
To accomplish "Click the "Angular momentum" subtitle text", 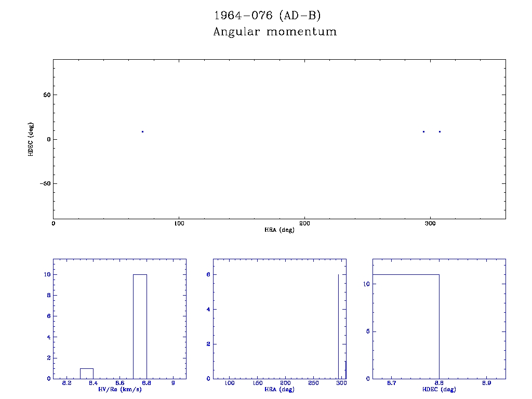I will [275, 32].
